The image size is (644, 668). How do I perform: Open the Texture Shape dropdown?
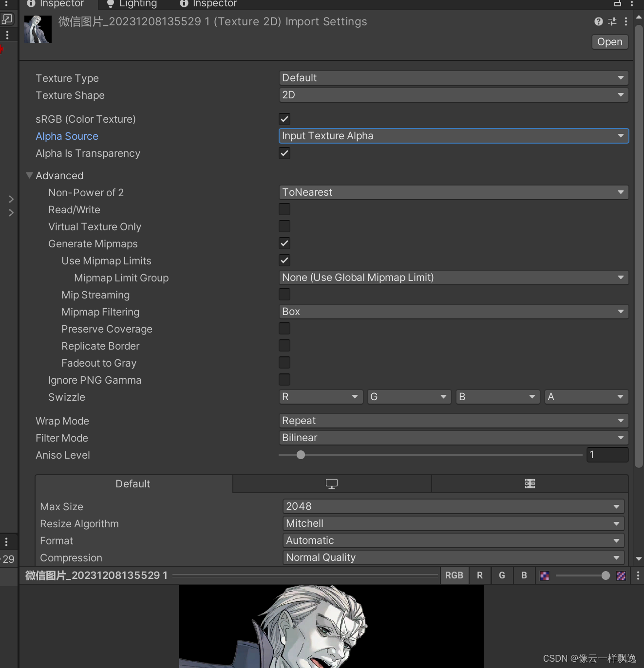(x=454, y=95)
